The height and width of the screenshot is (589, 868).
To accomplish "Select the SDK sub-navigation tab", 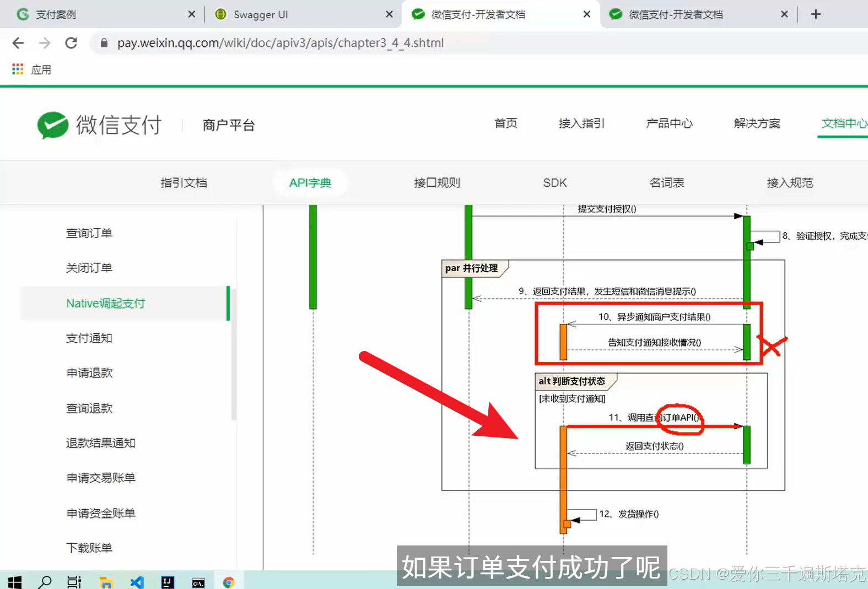I will click(x=555, y=183).
